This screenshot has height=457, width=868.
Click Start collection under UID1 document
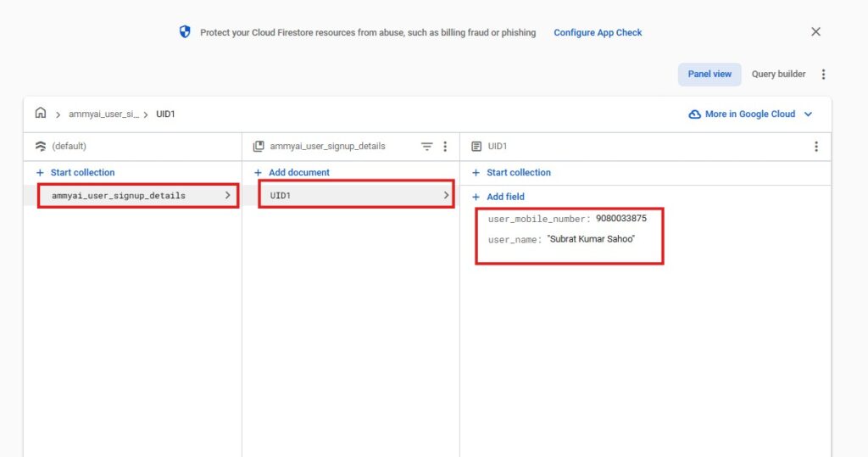[x=518, y=172]
